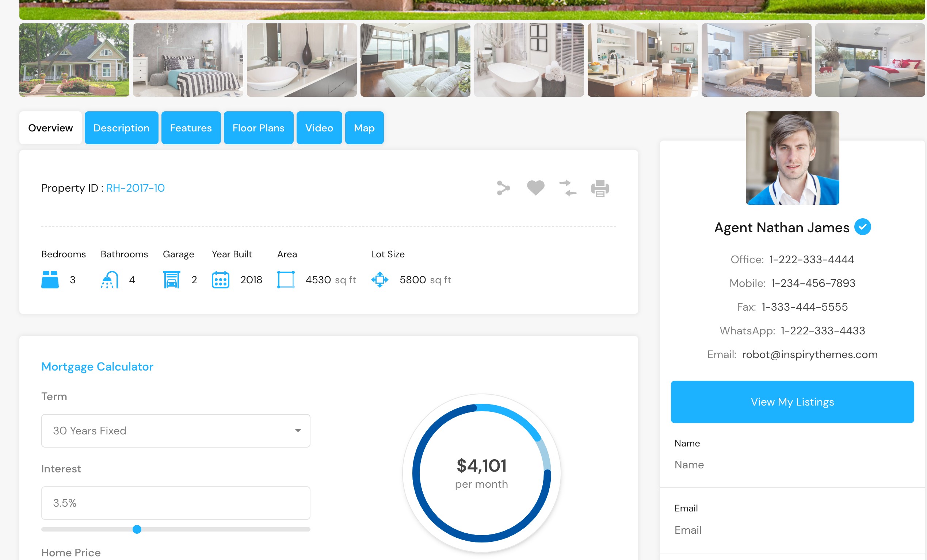Select the bathtub gallery thumbnail
The image size is (927, 560).
(x=529, y=60)
